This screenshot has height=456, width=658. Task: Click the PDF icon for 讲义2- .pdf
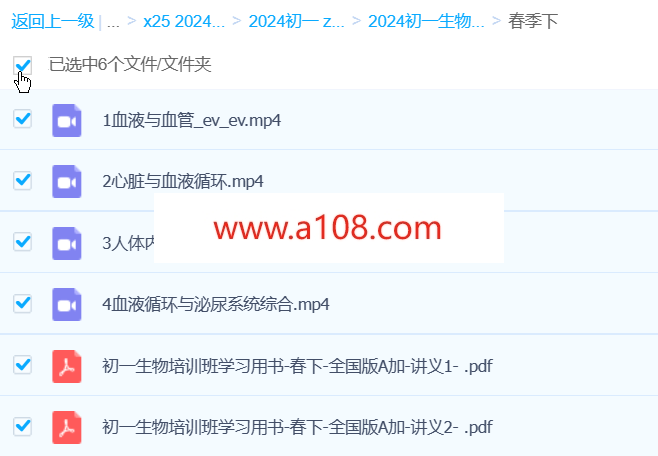(67, 427)
